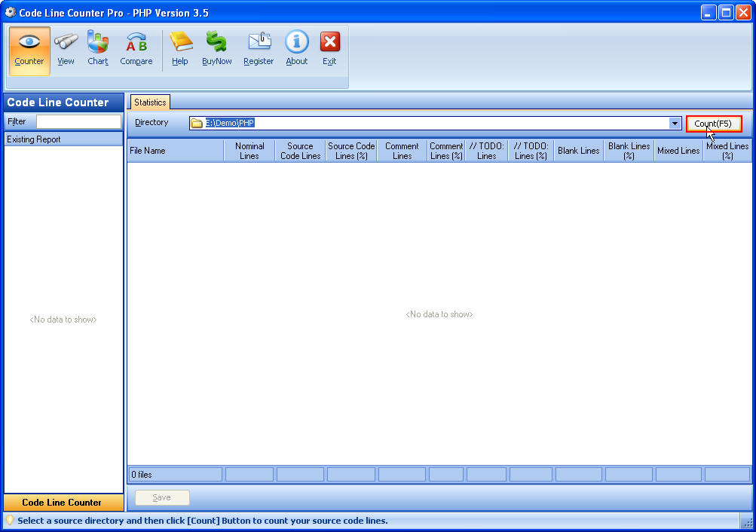Screen dimensions: 756x532
Task: Open the View binoculars tool
Action: pyautogui.click(x=66, y=50)
